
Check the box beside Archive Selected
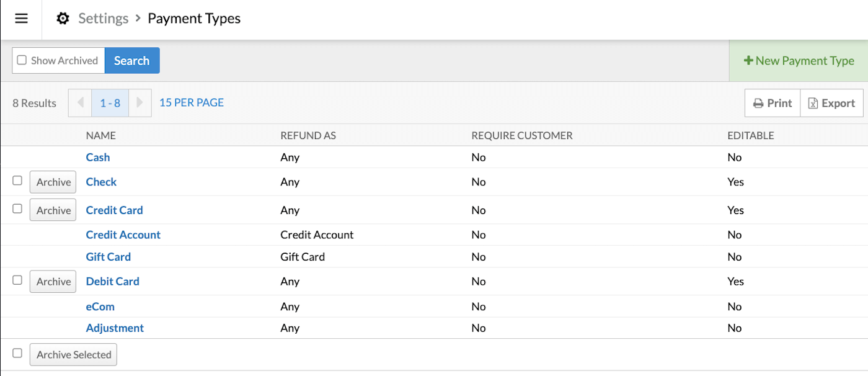[17, 352]
